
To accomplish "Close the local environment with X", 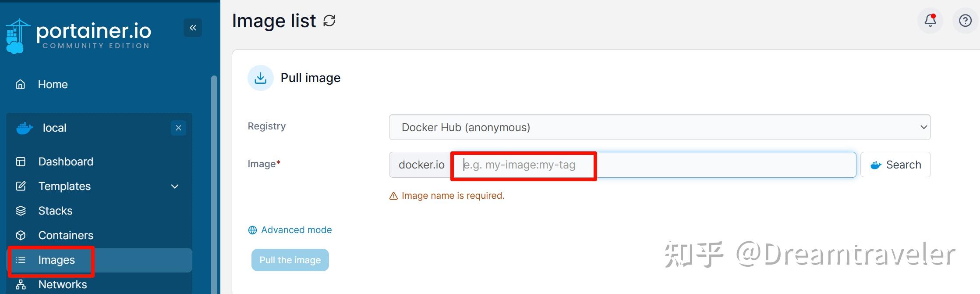I will click(x=178, y=128).
